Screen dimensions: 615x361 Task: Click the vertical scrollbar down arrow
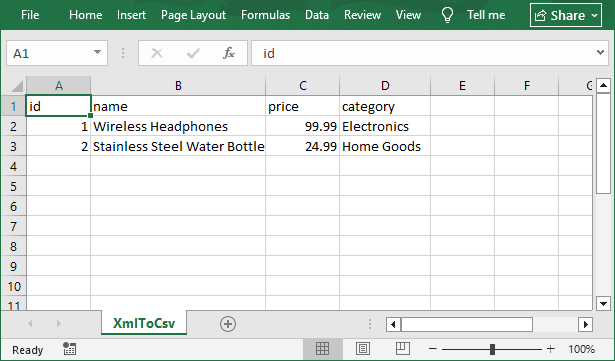coord(603,303)
